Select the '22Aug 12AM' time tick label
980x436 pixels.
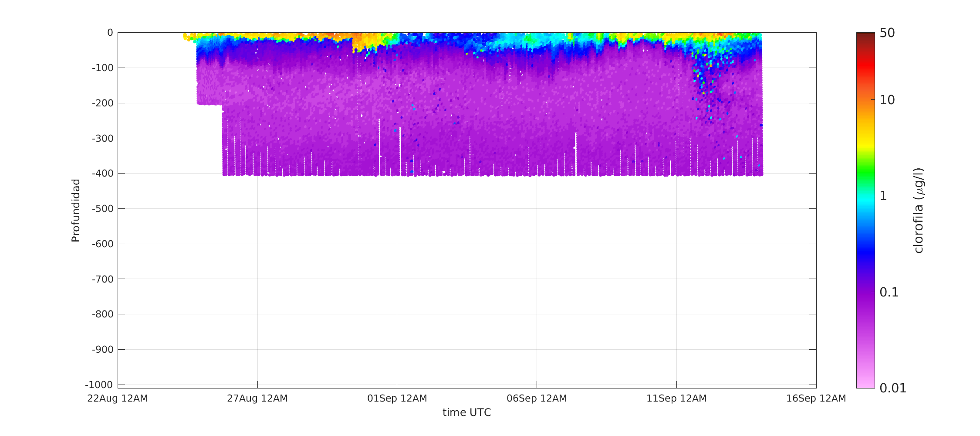point(118,399)
